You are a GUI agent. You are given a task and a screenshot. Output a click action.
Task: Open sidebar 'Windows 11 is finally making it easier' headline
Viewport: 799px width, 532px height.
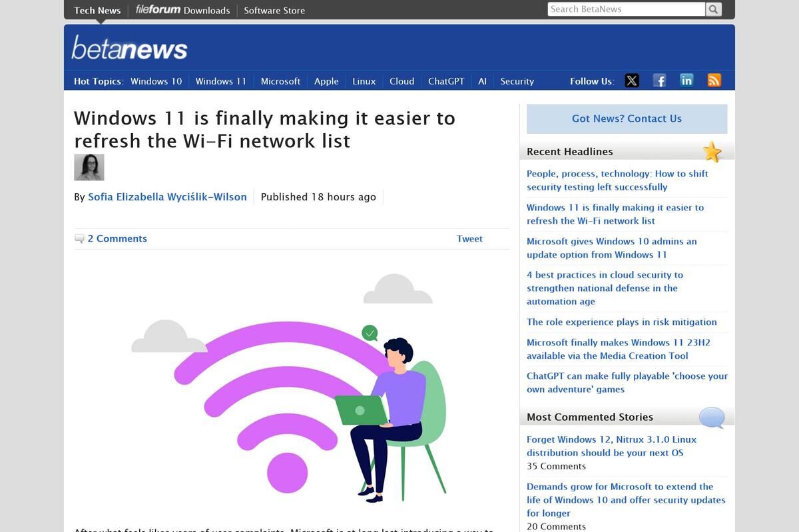point(615,214)
